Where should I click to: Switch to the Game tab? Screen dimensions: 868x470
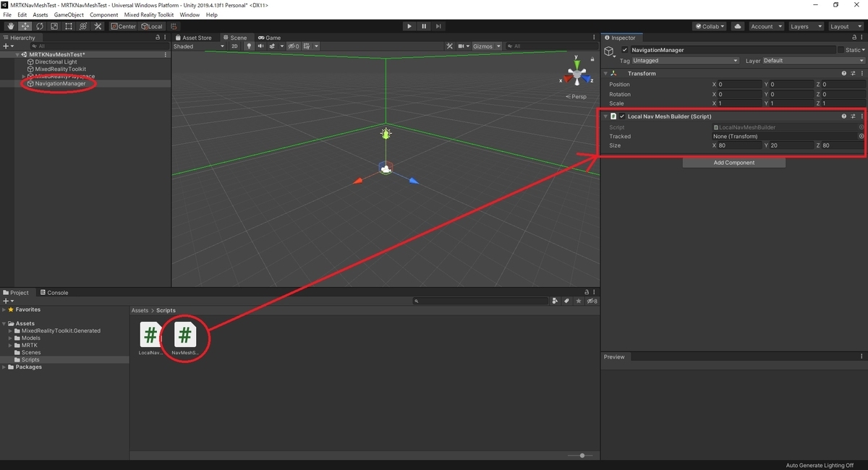coord(269,38)
